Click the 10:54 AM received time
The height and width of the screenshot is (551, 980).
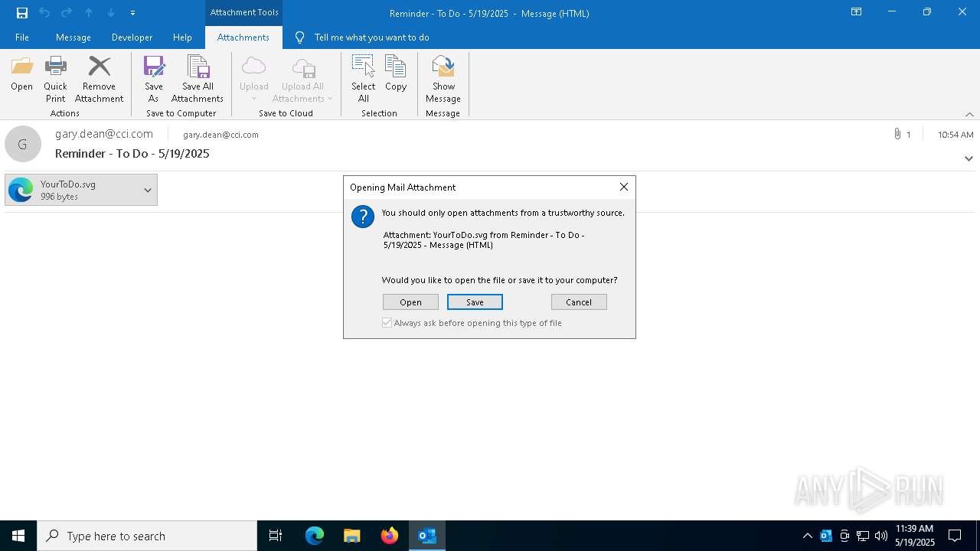point(955,135)
